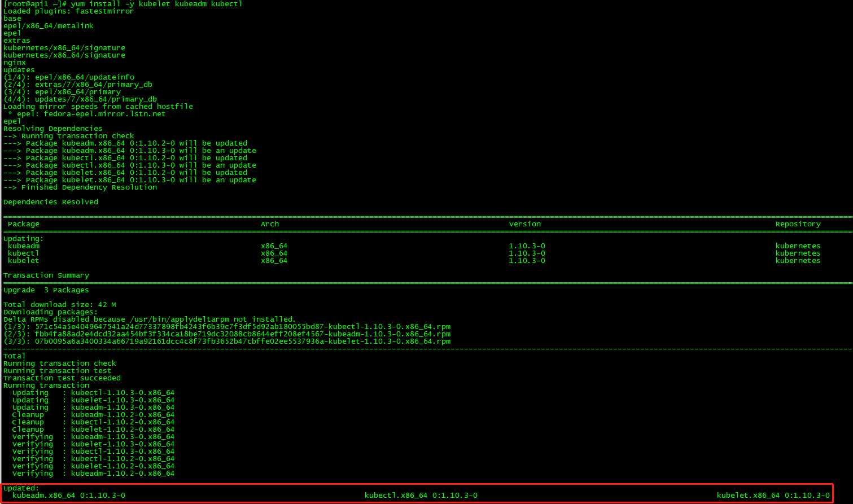Click 'Cleanup : kubectl-1.10.2-0.x86_64' line
This screenshot has width=853, height=504.
[x=94, y=422]
